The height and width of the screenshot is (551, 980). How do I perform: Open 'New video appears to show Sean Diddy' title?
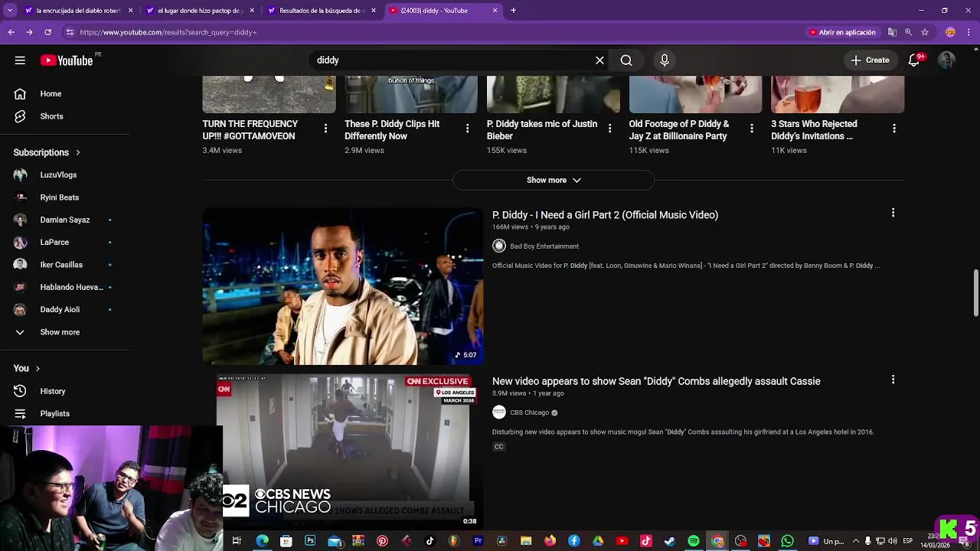(656, 381)
